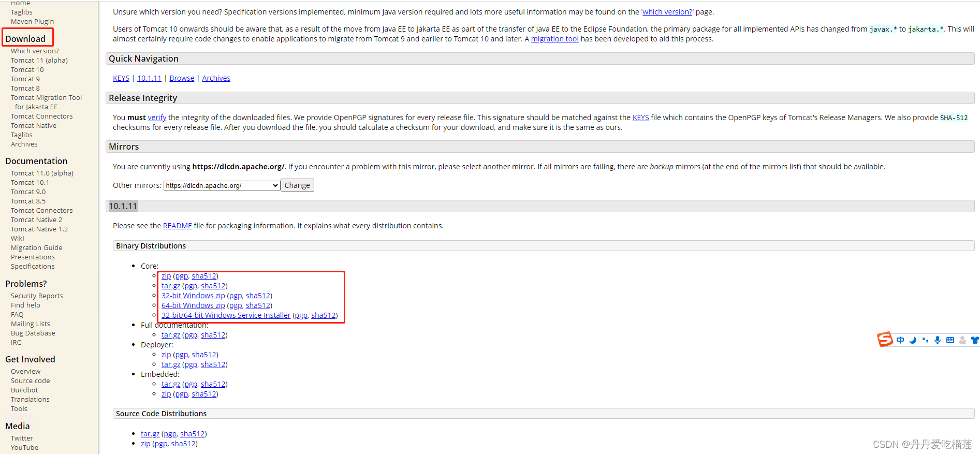This screenshot has width=980, height=454.
Task: Download the Deployer zip
Action: (166, 355)
